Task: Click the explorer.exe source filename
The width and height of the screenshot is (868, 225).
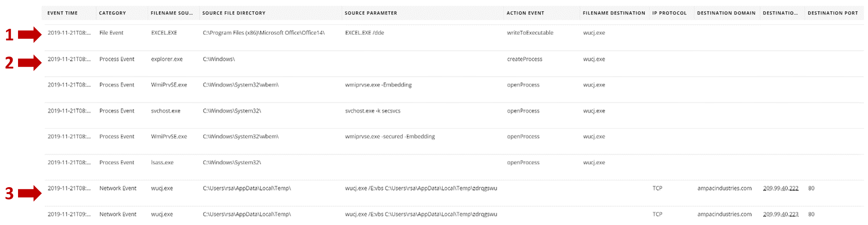Action: [x=167, y=59]
